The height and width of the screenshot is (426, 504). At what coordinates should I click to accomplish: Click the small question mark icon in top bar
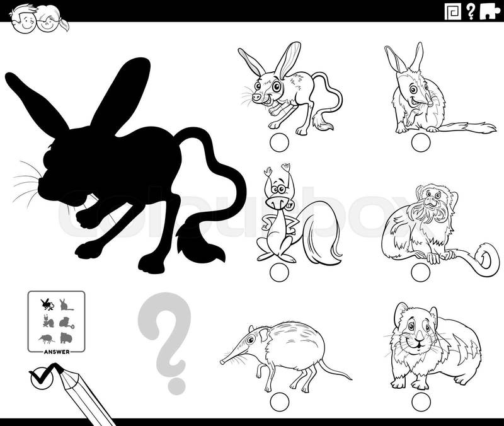tap(469, 11)
